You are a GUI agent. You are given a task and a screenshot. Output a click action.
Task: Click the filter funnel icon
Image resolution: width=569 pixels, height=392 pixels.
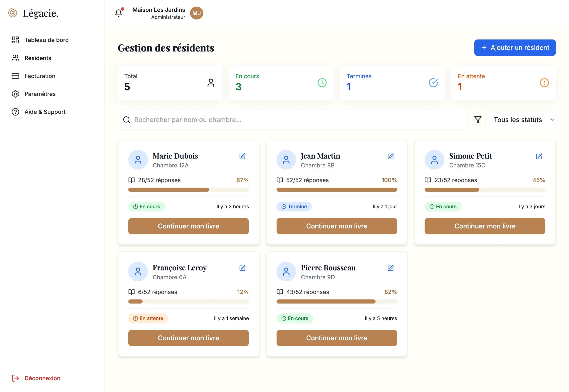(477, 120)
